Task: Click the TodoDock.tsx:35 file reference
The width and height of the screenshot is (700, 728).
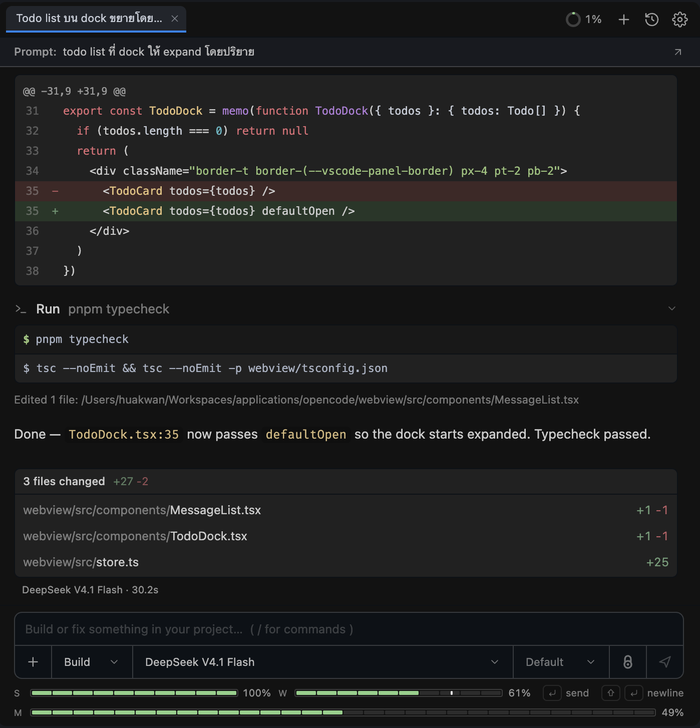Action: click(x=124, y=435)
